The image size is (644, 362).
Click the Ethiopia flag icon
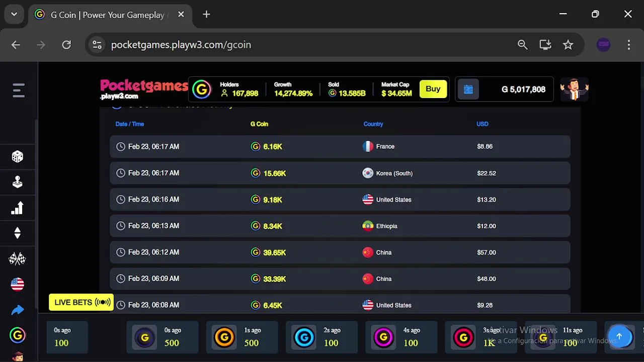point(368,226)
